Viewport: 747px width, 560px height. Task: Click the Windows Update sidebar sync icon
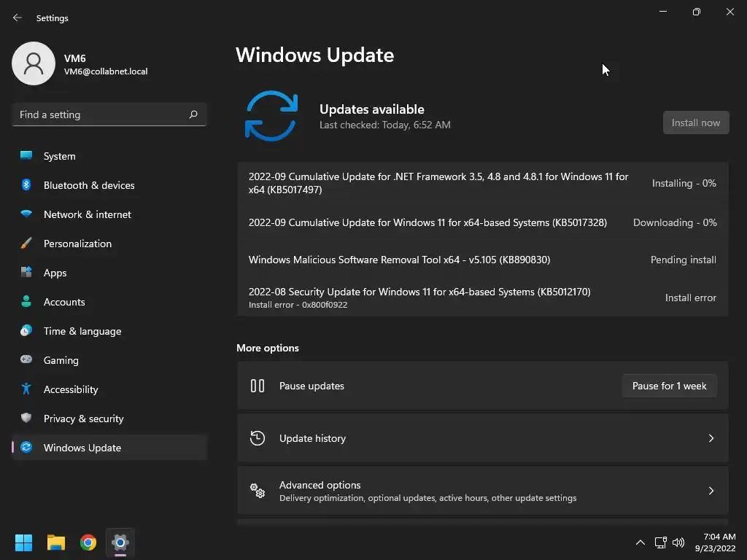(26, 447)
